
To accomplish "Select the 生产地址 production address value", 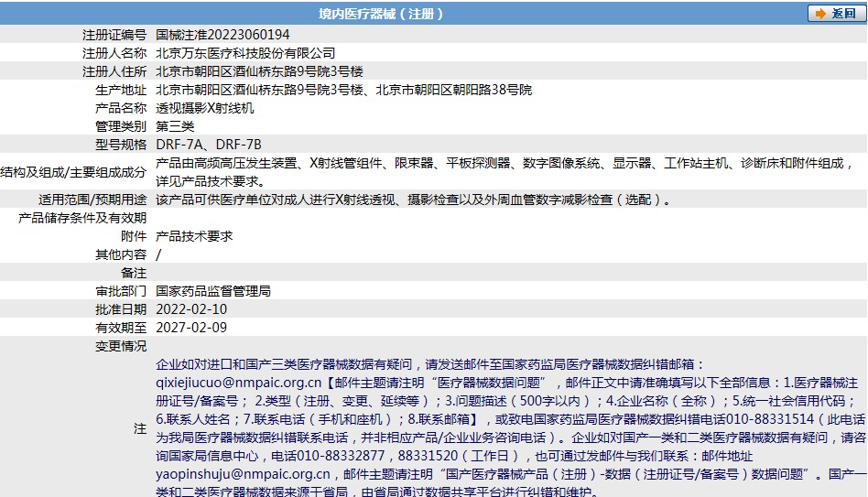I will pyautogui.click(x=343, y=90).
